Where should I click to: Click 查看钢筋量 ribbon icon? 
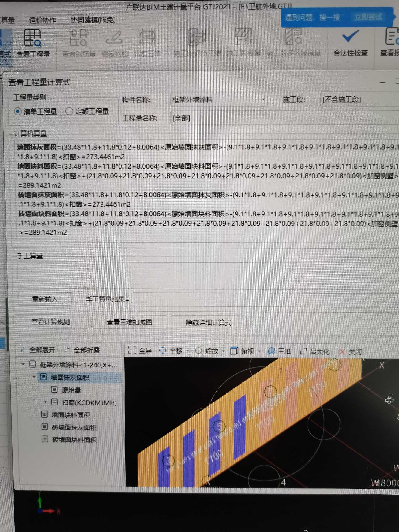tap(79, 44)
